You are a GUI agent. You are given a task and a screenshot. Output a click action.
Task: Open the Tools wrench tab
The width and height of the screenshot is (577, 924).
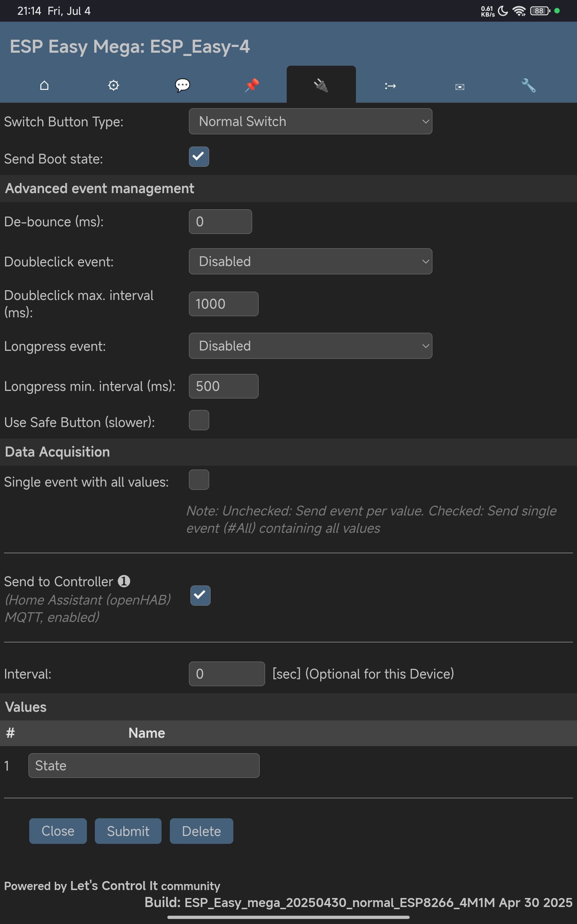point(529,85)
